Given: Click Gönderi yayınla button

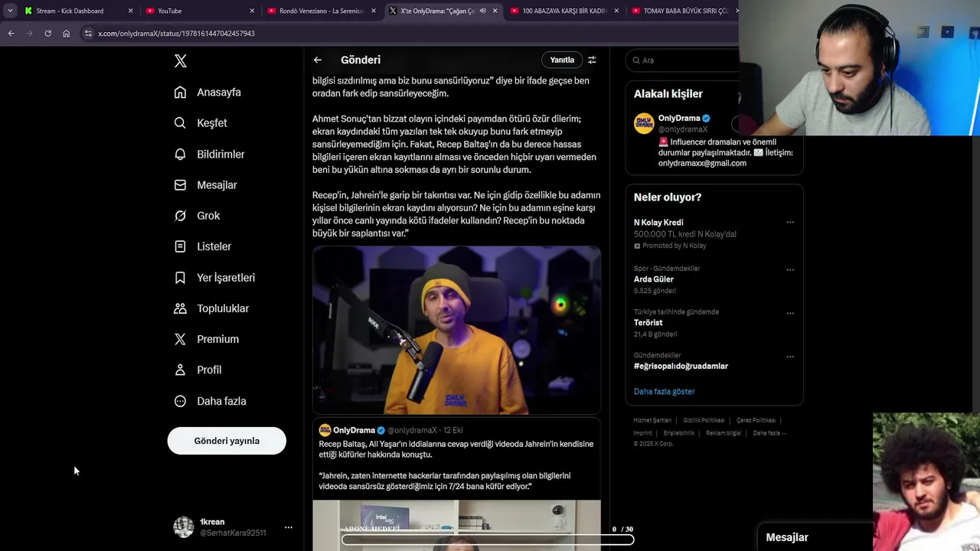Looking at the screenshot, I should [227, 441].
